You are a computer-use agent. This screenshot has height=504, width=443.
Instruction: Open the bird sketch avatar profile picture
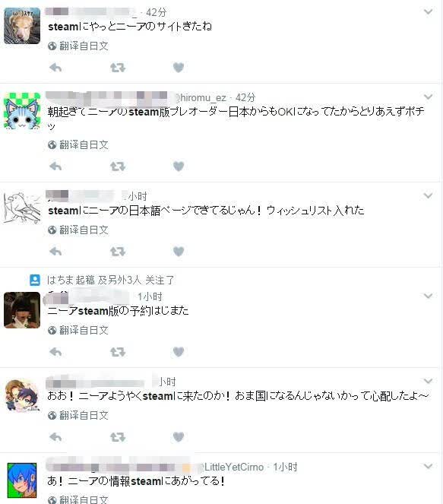click(x=22, y=208)
